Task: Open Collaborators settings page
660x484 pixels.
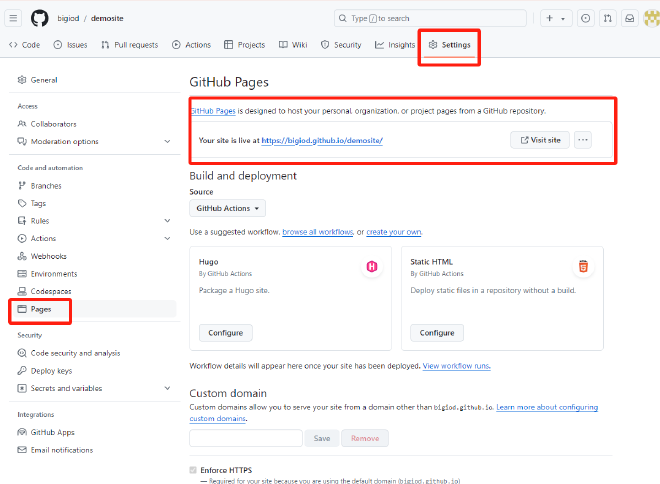Action: 47,124
